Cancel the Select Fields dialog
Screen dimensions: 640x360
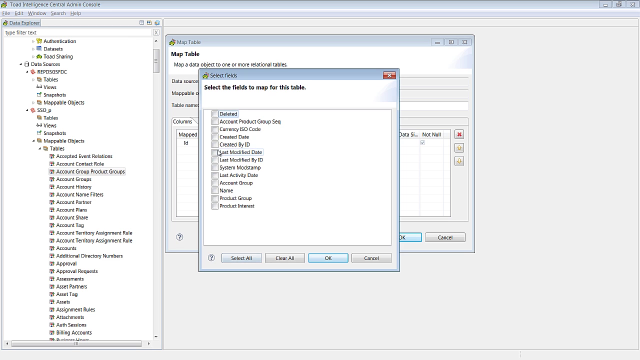pos(371,258)
